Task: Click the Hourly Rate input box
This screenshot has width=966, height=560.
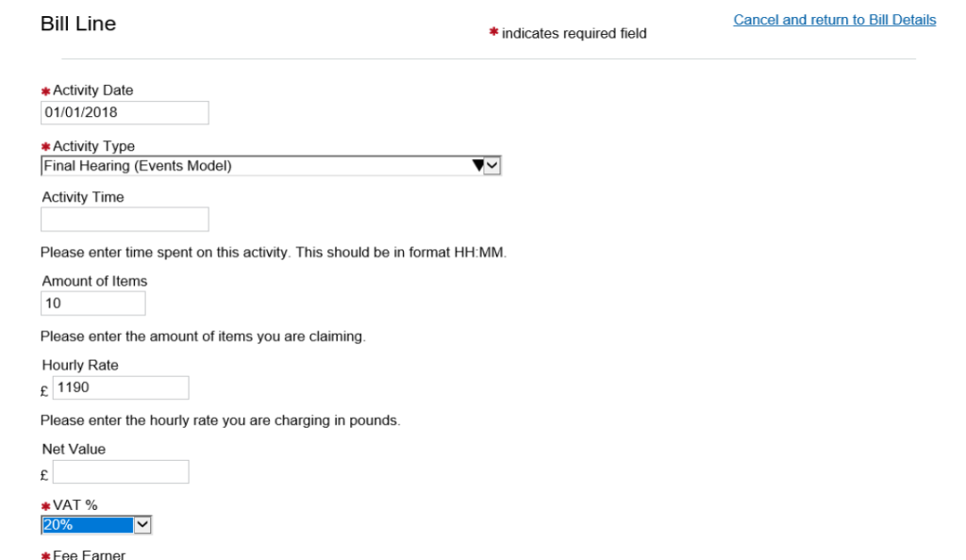Action: point(121,387)
